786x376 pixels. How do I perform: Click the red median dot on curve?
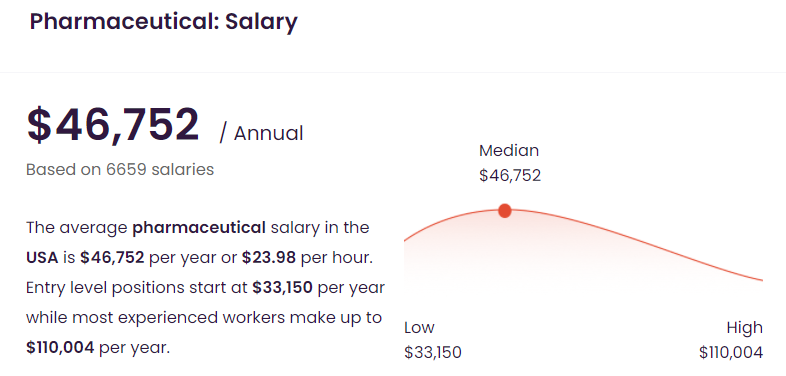point(505,211)
